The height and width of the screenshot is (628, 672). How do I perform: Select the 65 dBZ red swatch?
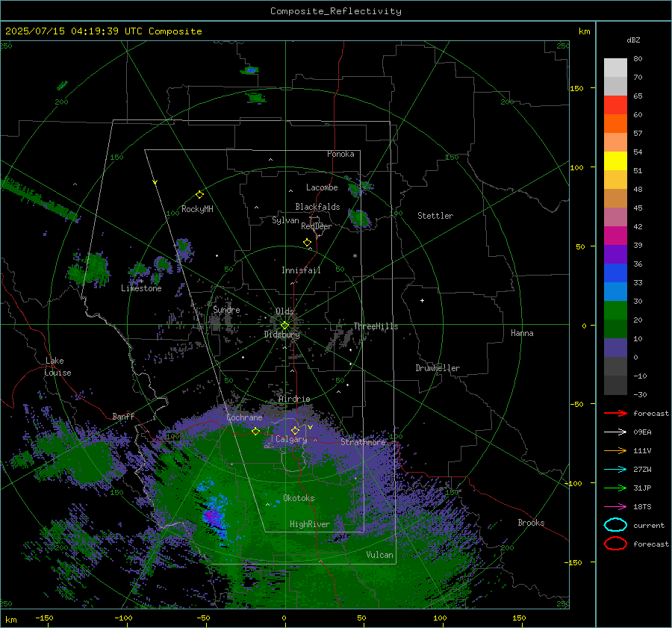[x=615, y=105]
